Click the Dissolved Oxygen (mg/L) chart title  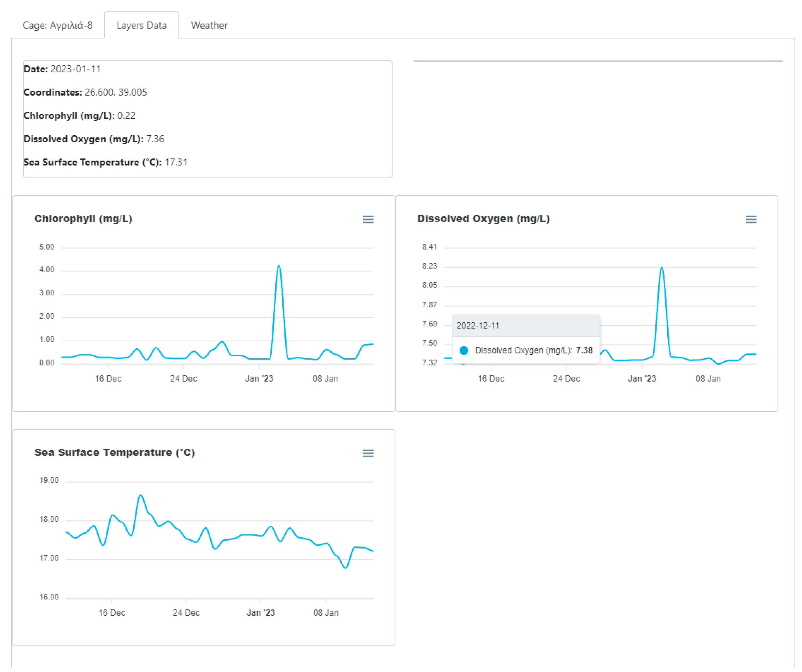tap(483, 218)
